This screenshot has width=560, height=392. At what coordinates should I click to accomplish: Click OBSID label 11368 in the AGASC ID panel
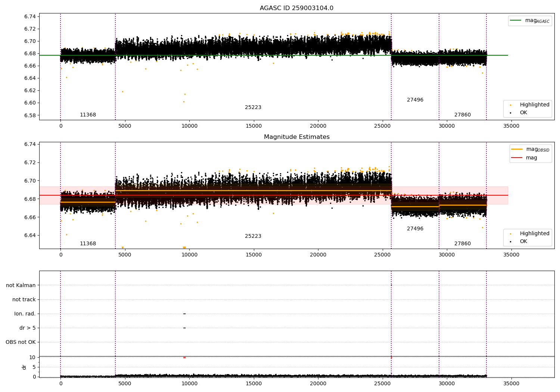coord(88,115)
